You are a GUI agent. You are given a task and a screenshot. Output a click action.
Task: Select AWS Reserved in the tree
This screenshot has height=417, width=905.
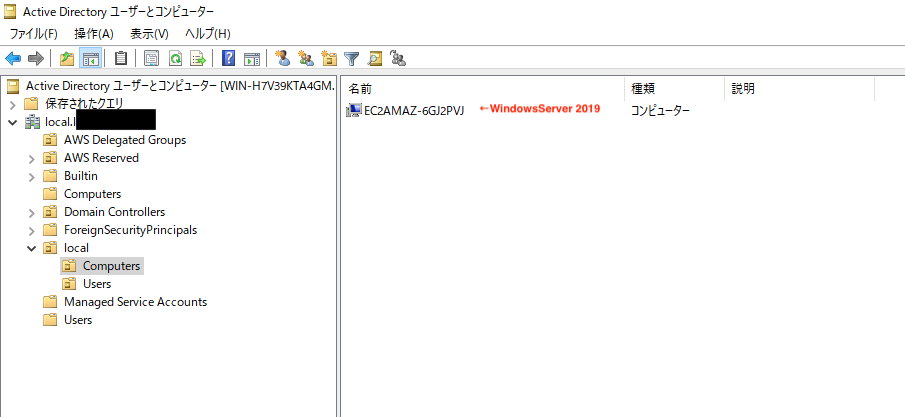coord(102,158)
